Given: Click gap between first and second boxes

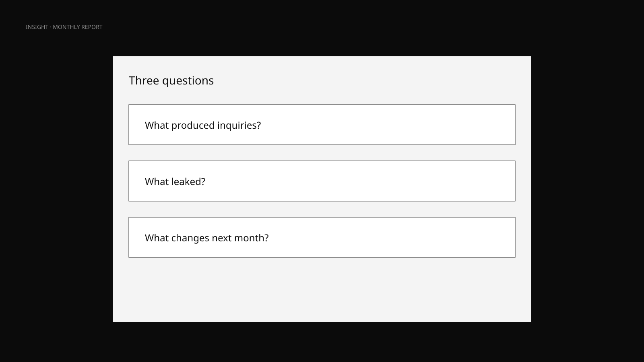Looking at the screenshot, I should (322, 153).
